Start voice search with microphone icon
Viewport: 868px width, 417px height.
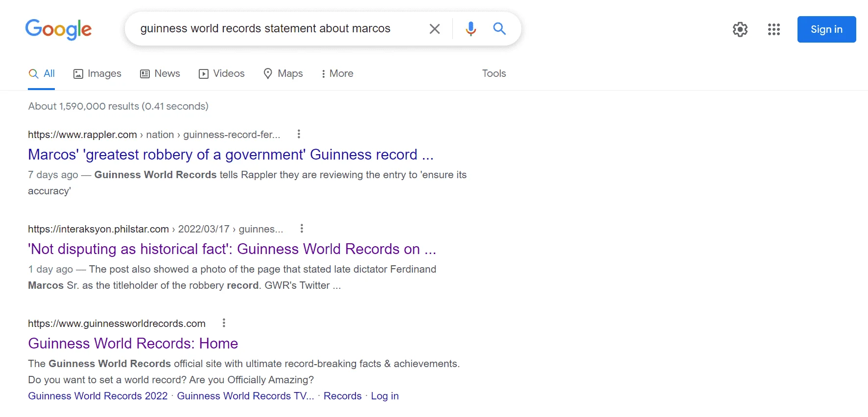(x=470, y=29)
